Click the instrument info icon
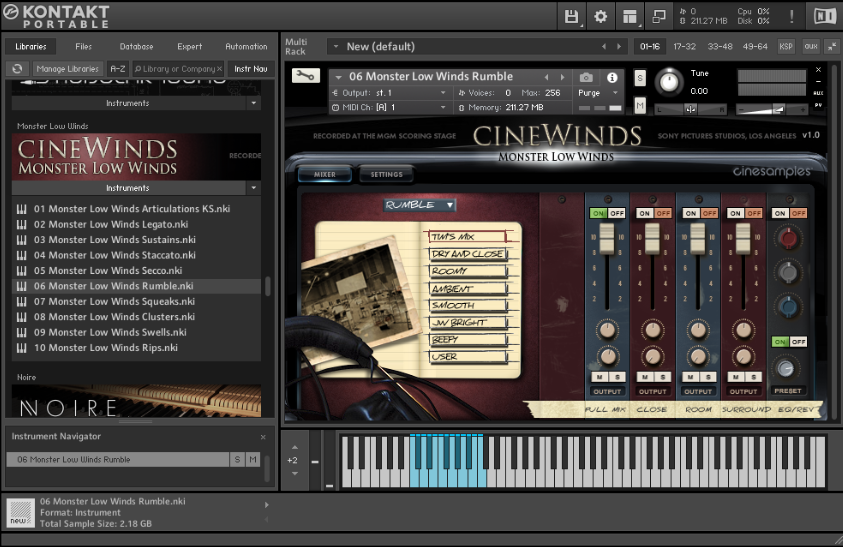Screen dimensions: 843x547 [612, 77]
